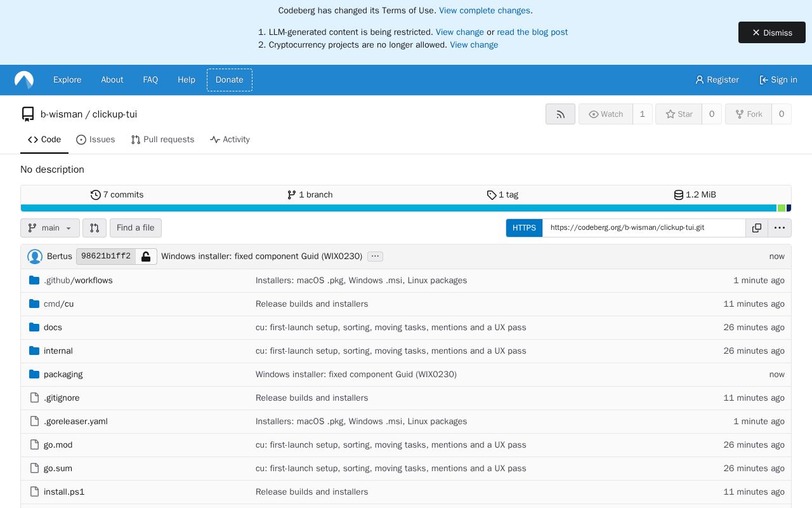This screenshot has width=812, height=508.
Task: Watch the repository
Action: click(606, 114)
